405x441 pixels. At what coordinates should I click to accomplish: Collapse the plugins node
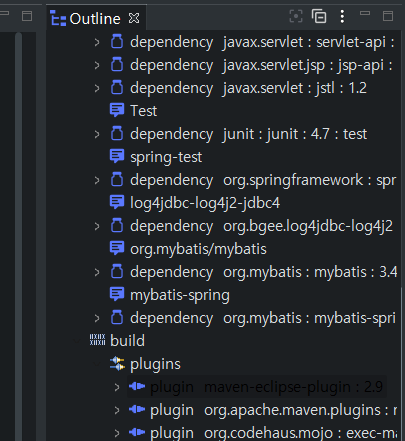point(97,364)
